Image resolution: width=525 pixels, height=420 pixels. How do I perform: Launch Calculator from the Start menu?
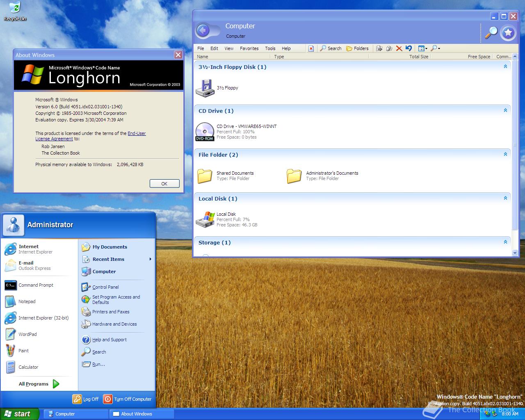coord(39,367)
